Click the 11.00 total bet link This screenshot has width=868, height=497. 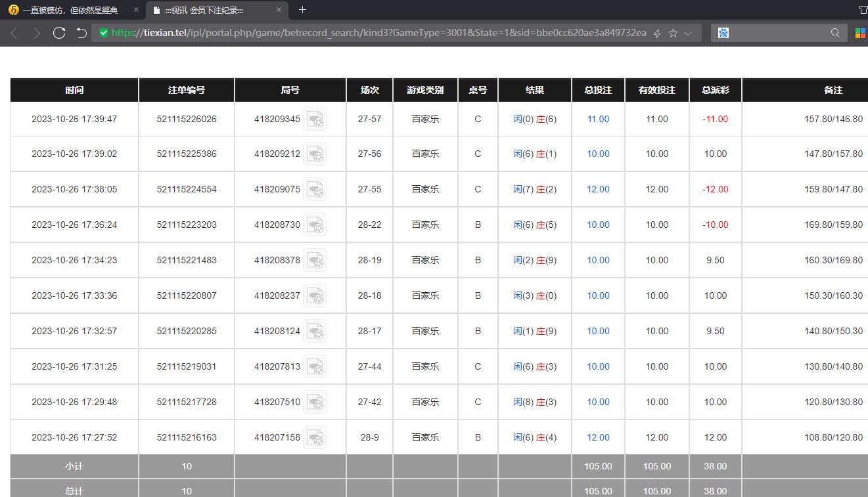pos(598,119)
